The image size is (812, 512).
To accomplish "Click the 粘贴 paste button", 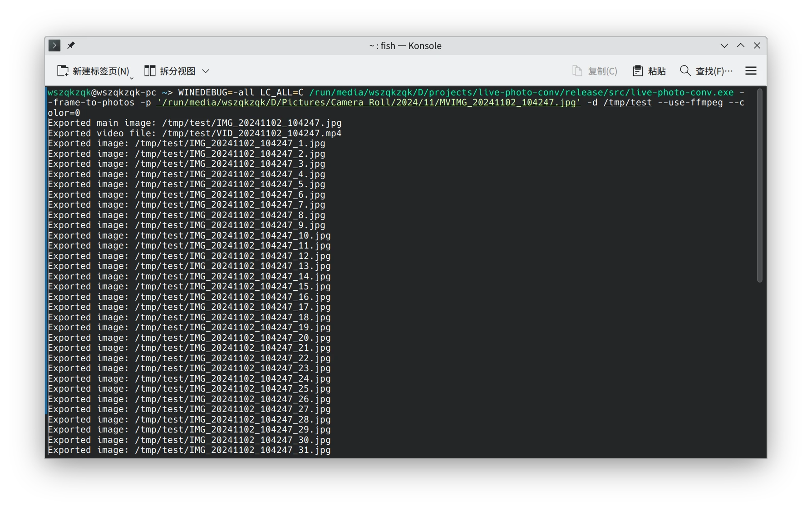I will pyautogui.click(x=649, y=71).
